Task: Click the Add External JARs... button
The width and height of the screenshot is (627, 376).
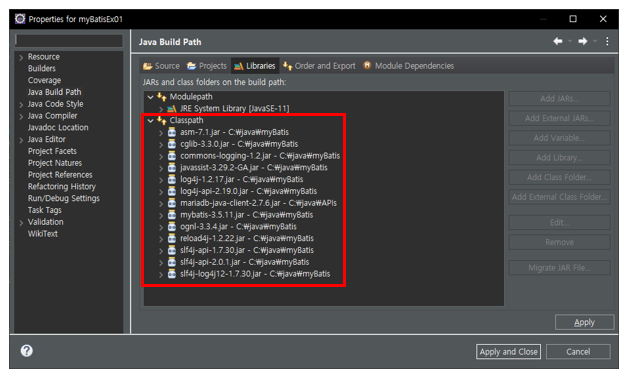Action: 559,118
